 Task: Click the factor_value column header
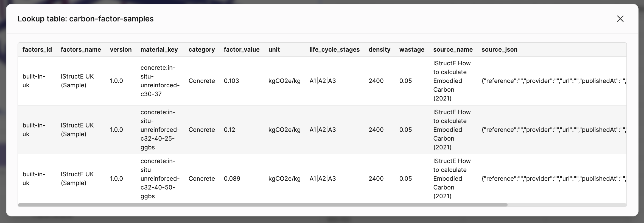point(242,49)
